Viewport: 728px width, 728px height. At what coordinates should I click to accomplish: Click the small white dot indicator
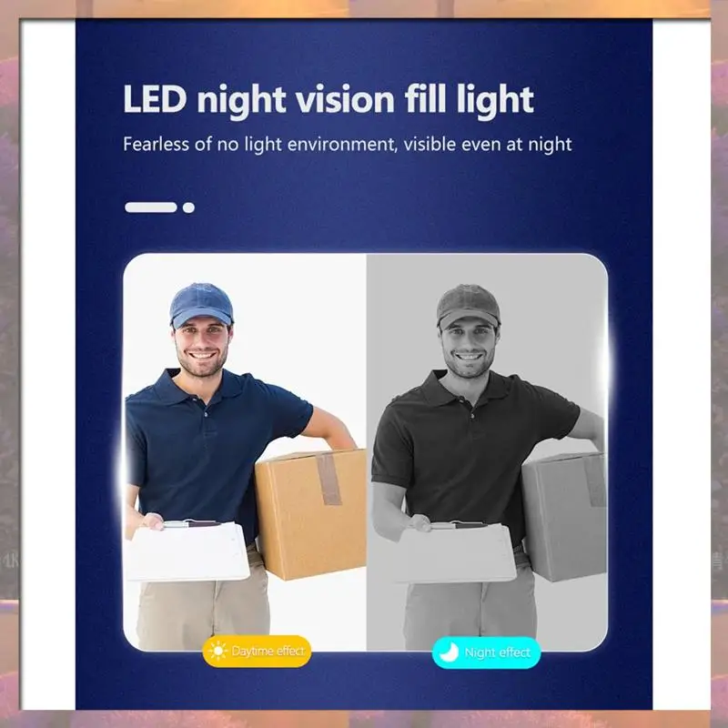click(x=188, y=207)
